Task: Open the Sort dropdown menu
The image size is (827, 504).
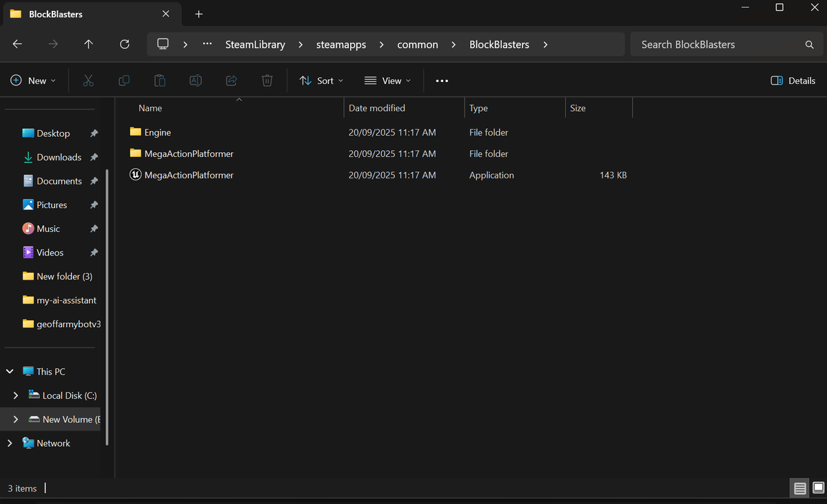Action: point(322,81)
